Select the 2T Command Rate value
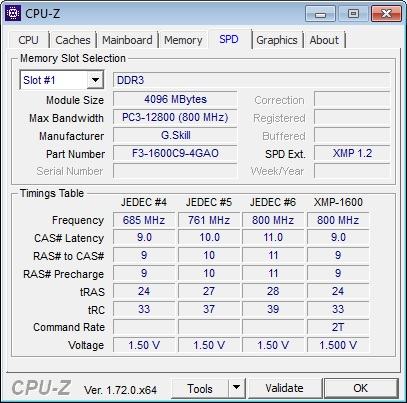 click(338, 327)
